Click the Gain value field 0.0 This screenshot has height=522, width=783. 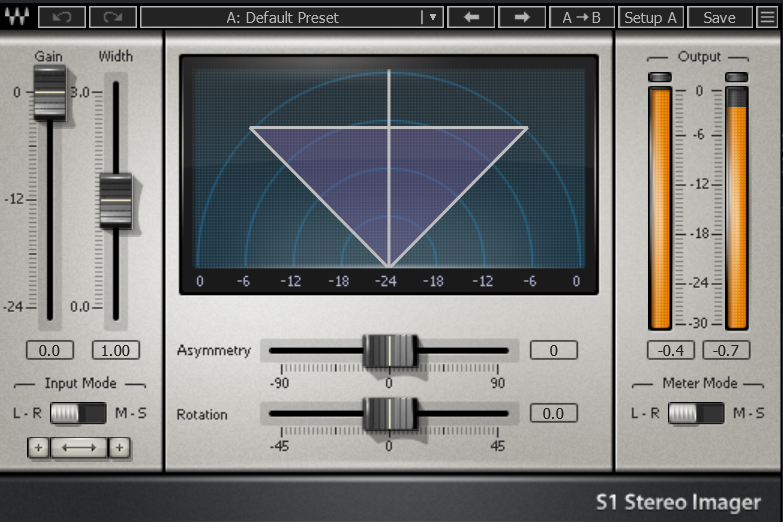click(49, 350)
